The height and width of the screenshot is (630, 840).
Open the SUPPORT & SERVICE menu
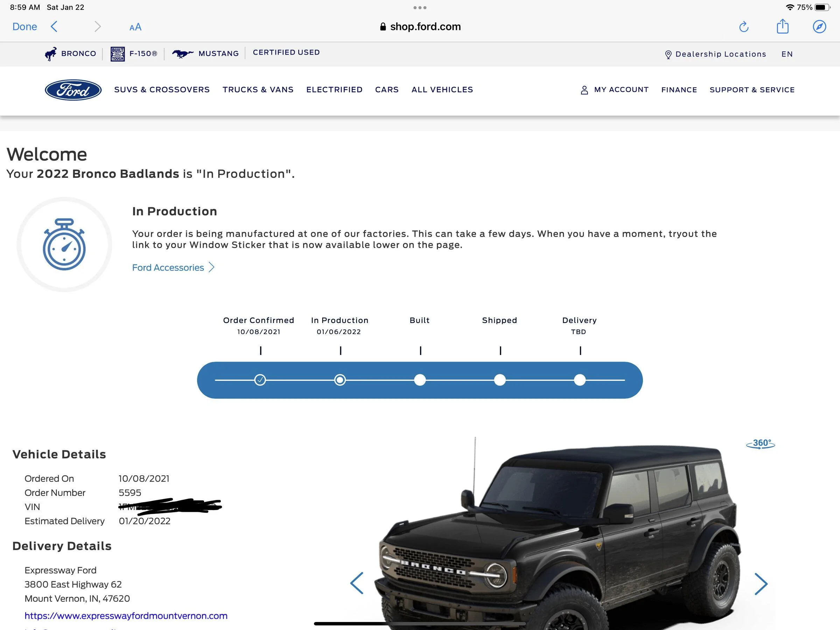[752, 90]
